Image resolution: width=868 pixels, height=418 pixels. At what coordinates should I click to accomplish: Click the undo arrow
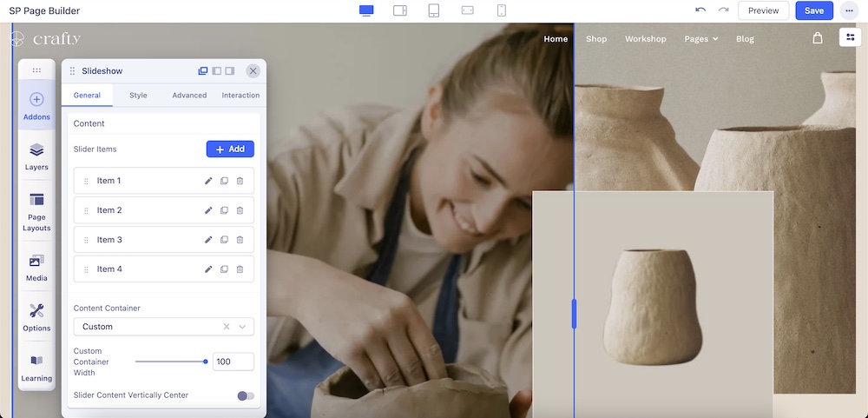pos(700,10)
